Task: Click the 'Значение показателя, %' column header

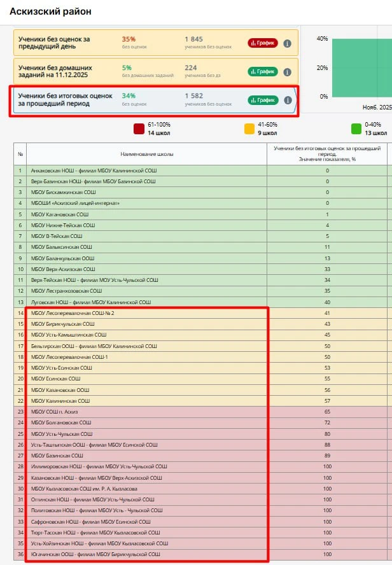Action: point(327,154)
